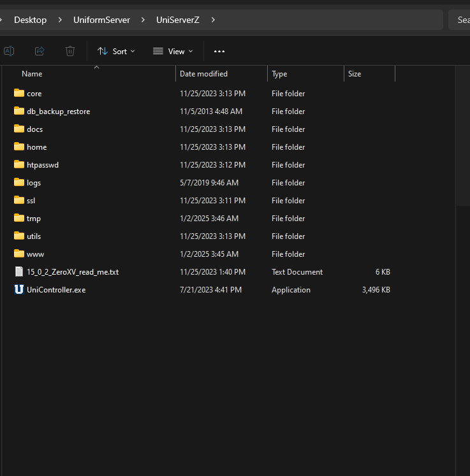Open the Sort dropdown

click(x=116, y=52)
